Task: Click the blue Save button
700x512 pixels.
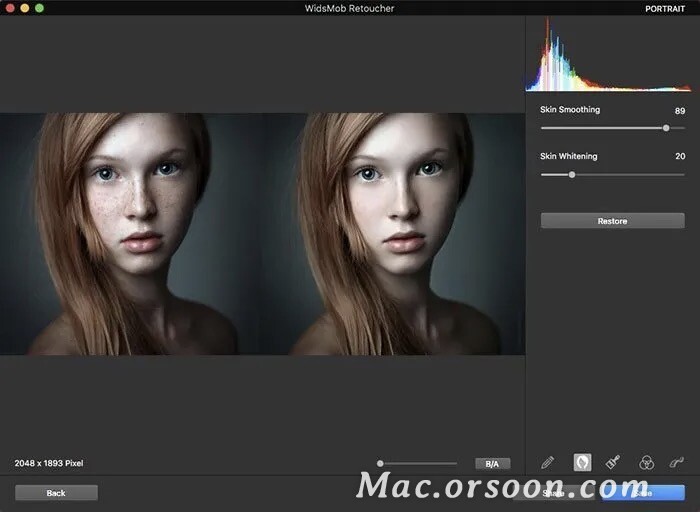Action: (643, 493)
